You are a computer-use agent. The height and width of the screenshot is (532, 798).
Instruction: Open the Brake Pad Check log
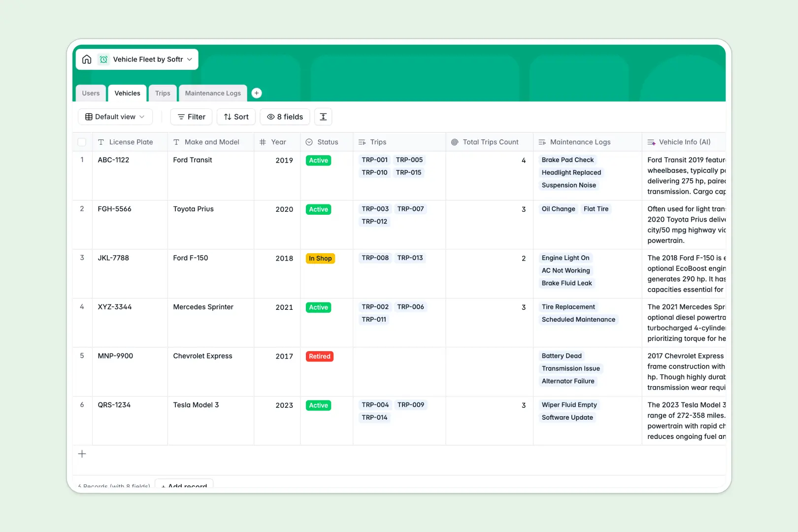click(567, 160)
